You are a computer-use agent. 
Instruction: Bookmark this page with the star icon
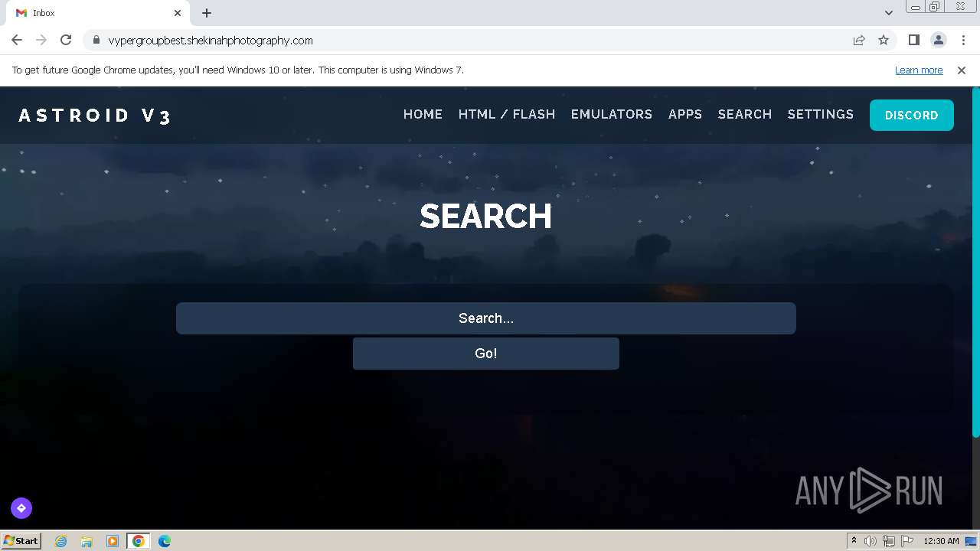pos(884,40)
